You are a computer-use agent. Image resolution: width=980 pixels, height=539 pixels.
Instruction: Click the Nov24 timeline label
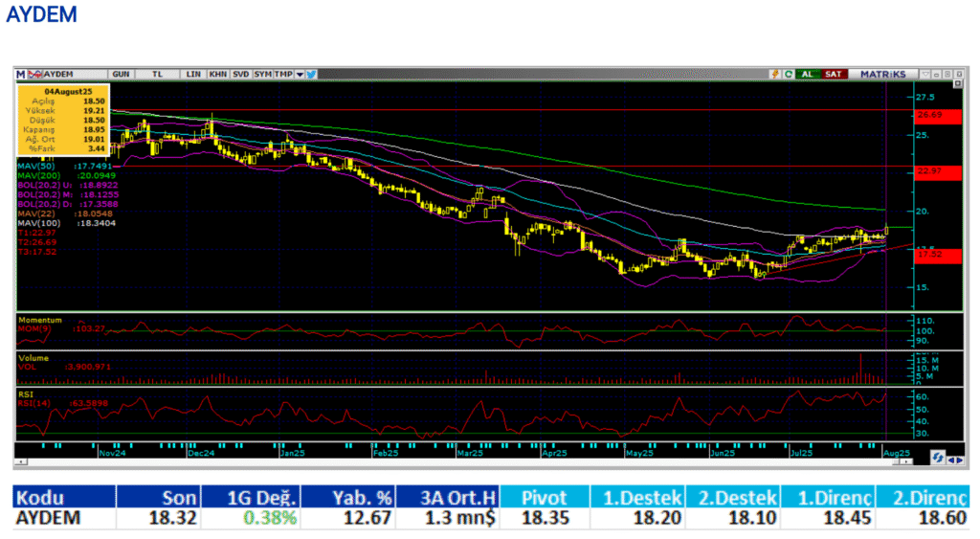[x=113, y=454]
